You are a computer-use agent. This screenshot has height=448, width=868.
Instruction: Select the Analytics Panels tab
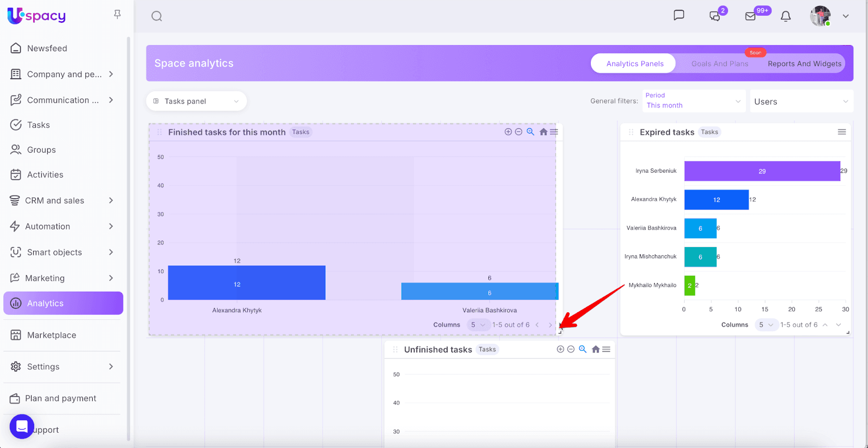[634, 64]
